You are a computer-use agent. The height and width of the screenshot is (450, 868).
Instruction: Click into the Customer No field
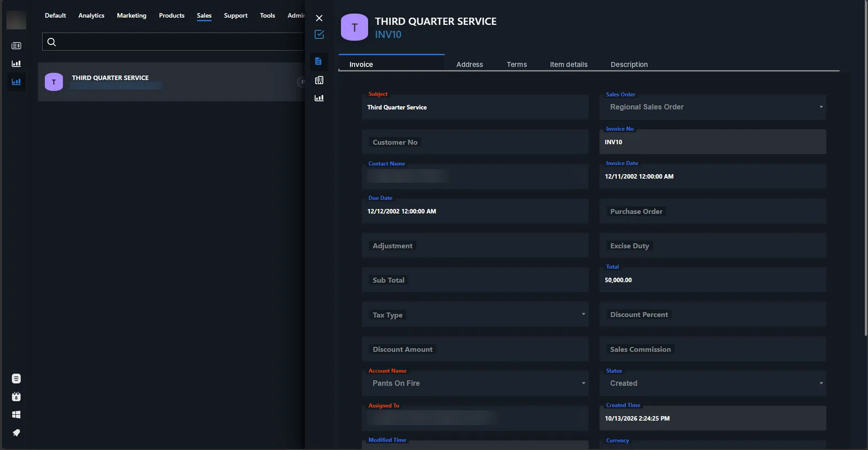475,142
